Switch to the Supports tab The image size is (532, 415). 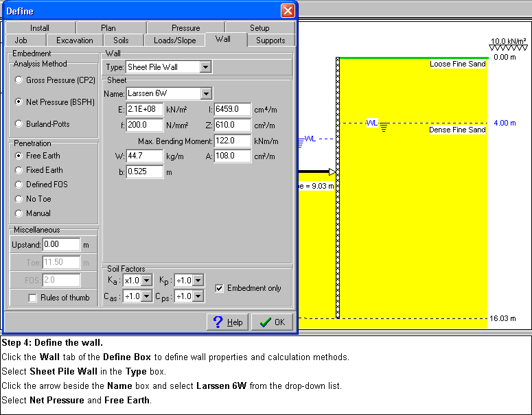click(270, 40)
